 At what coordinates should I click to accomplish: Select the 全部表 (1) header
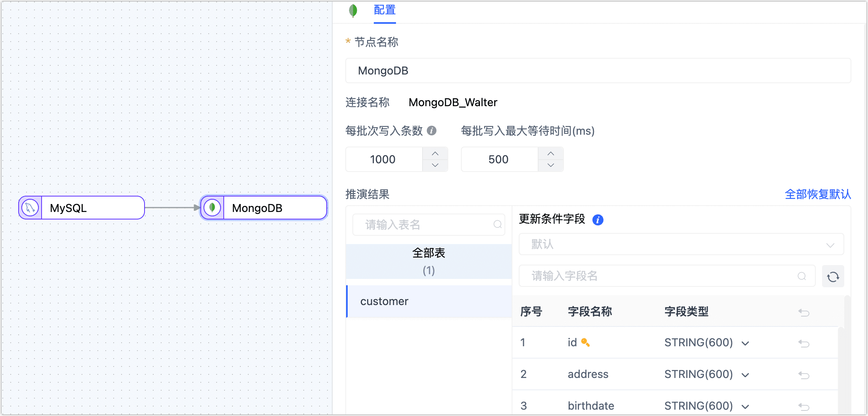tap(429, 261)
